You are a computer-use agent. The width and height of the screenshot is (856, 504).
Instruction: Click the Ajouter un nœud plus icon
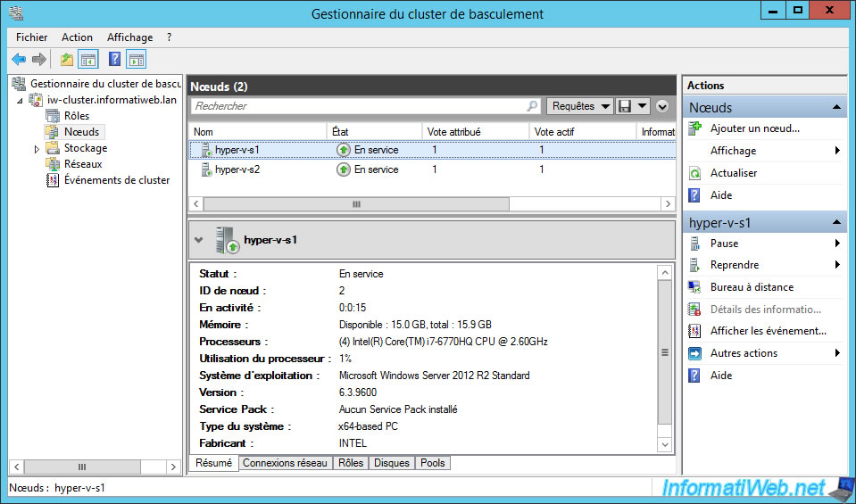coord(695,128)
